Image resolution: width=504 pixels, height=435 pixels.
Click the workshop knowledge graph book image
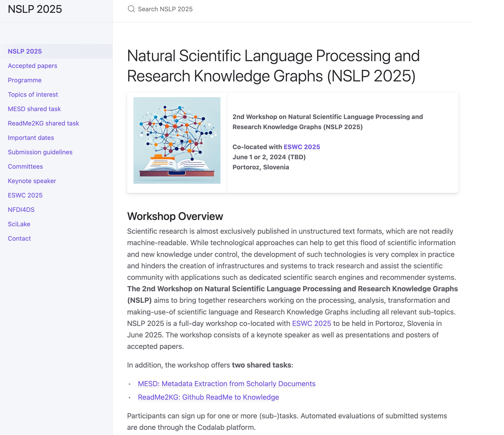pyautogui.click(x=177, y=140)
